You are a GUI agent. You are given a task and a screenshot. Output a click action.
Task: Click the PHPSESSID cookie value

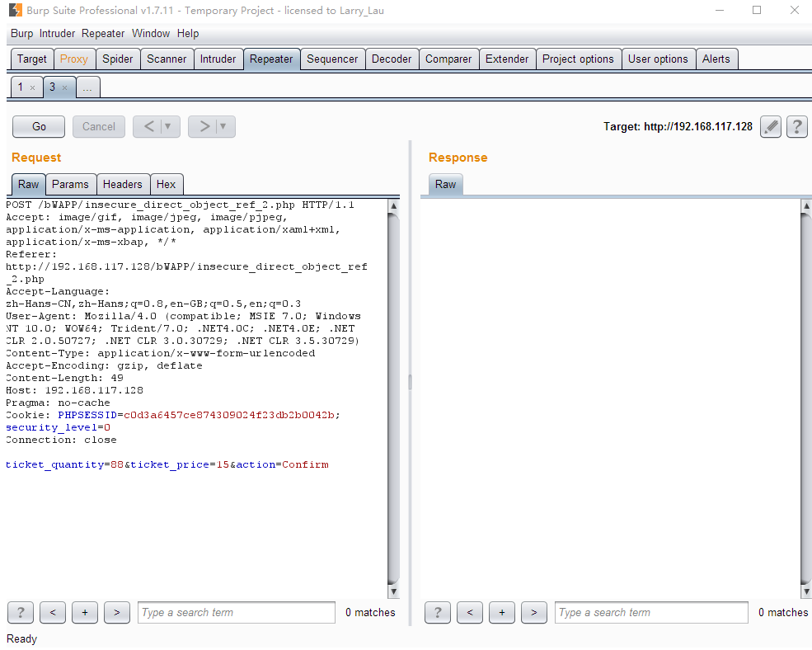click(x=229, y=415)
